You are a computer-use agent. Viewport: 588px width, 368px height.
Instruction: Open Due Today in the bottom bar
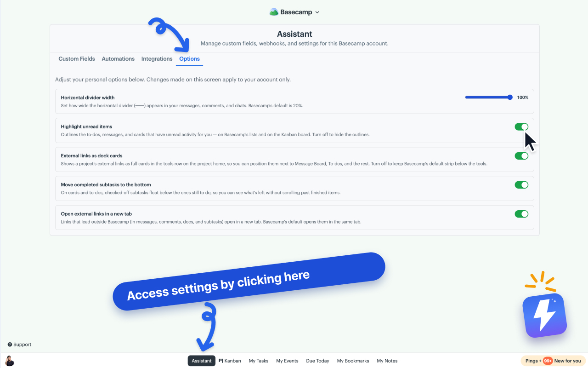point(317,361)
